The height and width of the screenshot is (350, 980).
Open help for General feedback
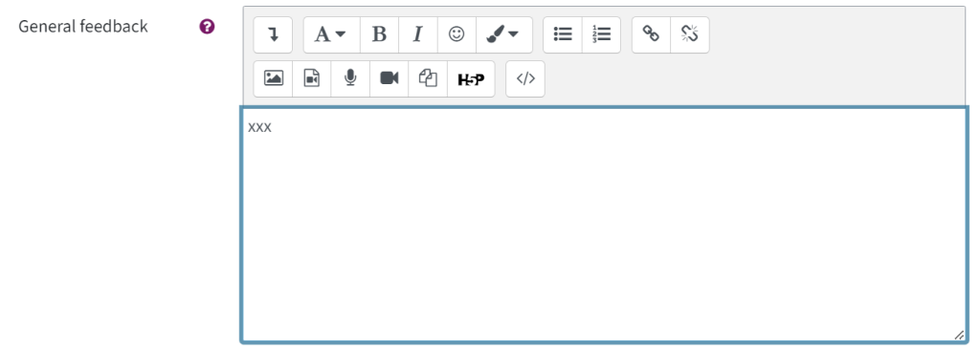pos(207,27)
